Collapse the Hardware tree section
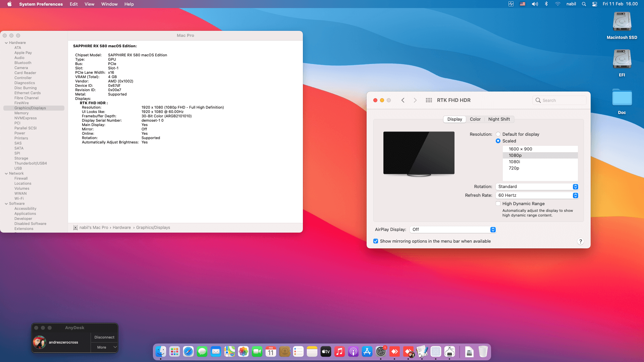The height and width of the screenshot is (362, 644). (x=6, y=43)
